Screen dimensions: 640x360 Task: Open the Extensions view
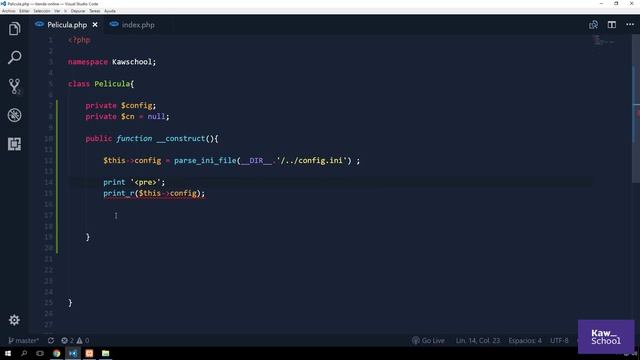(14, 144)
